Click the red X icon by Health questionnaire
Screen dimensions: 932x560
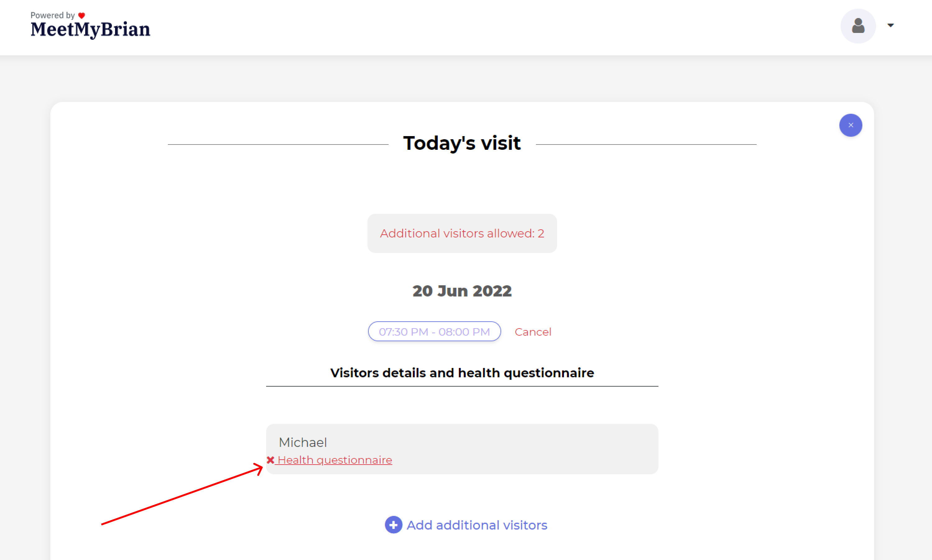point(270,460)
